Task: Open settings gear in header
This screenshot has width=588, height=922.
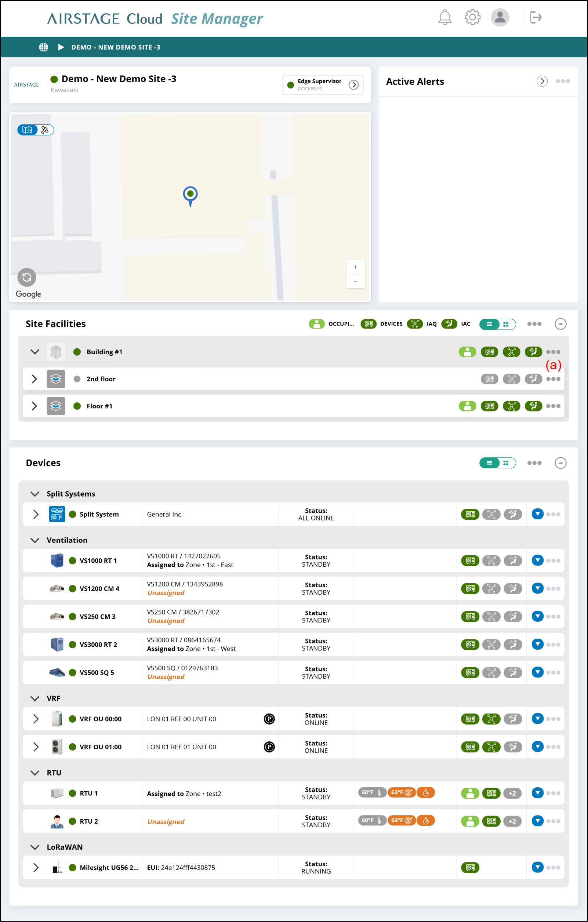Action: point(472,17)
